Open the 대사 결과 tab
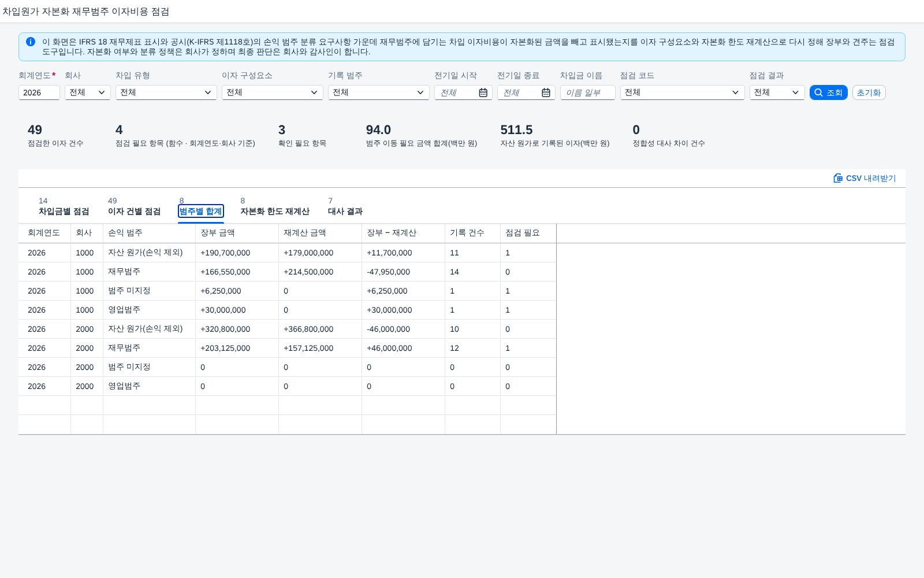Image resolution: width=924 pixels, height=578 pixels. pyautogui.click(x=345, y=206)
